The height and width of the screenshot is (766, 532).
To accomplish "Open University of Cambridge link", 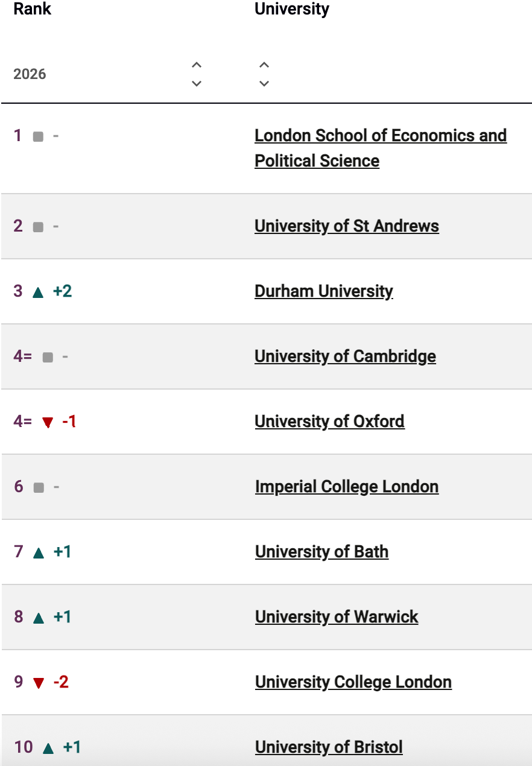I will pyautogui.click(x=345, y=356).
